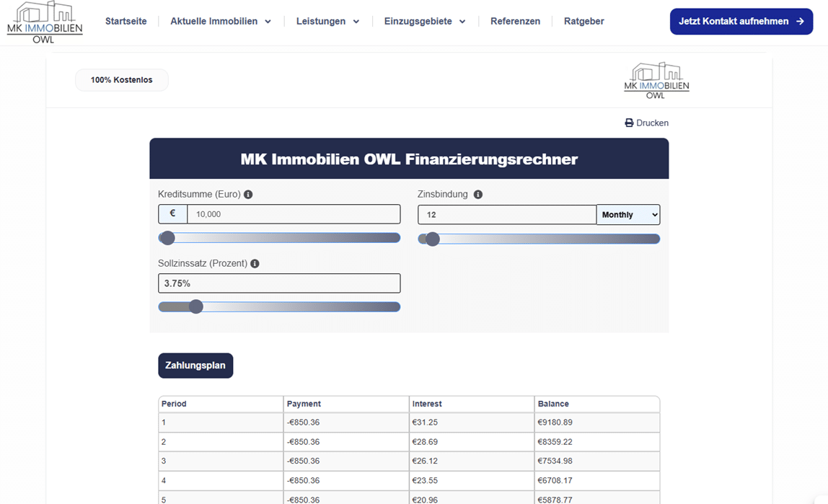Click the payment cell in period 1 row
This screenshot has width=828, height=504.
tap(346, 423)
